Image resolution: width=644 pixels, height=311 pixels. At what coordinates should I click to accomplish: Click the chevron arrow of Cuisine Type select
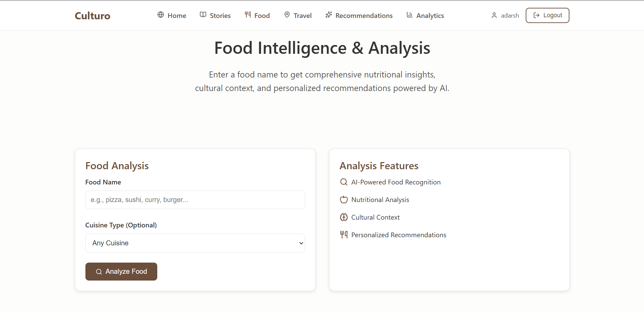[301, 243]
